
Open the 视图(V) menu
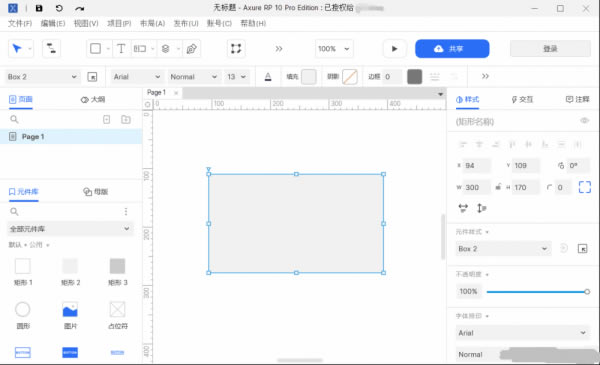pos(86,23)
